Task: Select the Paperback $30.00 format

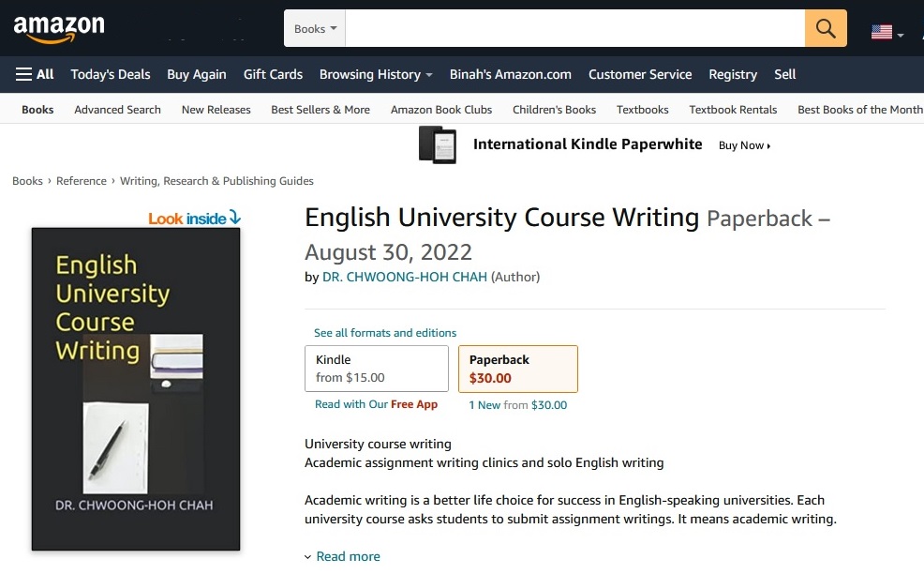Action: tap(518, 369)
